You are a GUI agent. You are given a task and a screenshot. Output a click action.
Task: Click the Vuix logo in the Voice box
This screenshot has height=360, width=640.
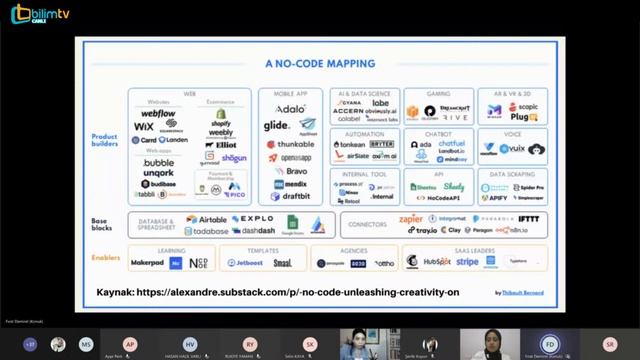pyautogui.click(x=512, y=149)
